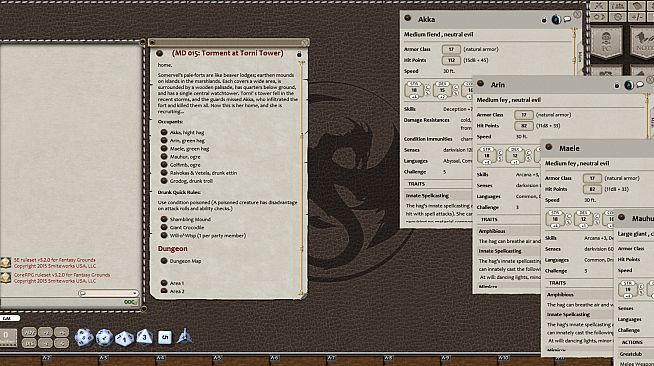The image size is (654, 366).
Task: Roll Akka's DEX ability score
Action: (x=443, y=90)
